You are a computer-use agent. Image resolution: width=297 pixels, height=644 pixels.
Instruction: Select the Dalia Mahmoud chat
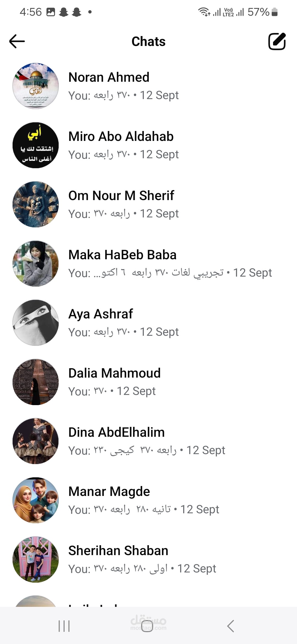(148, 382)
